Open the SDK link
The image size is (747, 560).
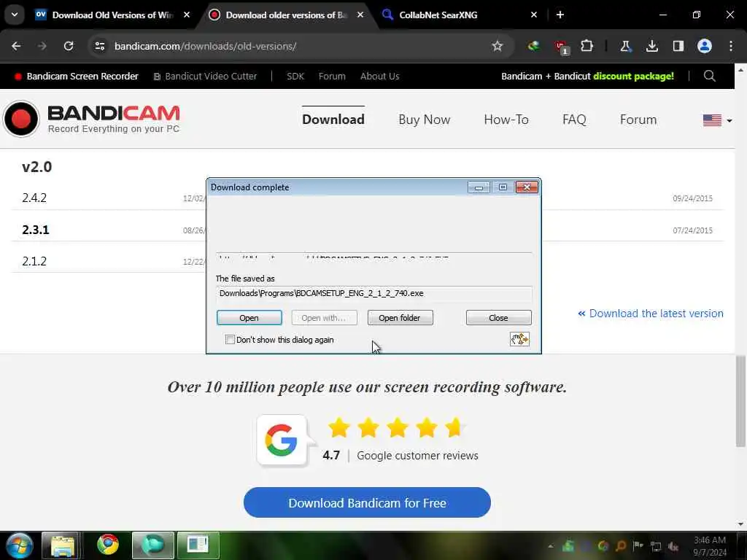click(295, 76)
